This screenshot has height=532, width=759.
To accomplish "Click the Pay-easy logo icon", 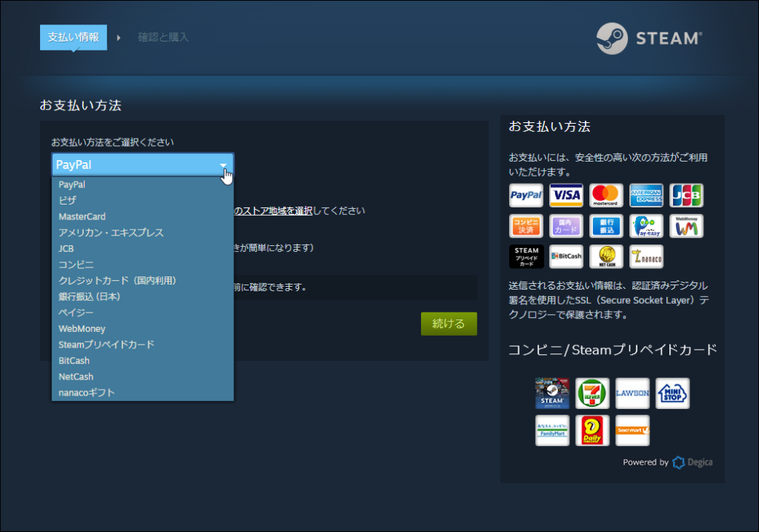I will click(x=646, y=226).
